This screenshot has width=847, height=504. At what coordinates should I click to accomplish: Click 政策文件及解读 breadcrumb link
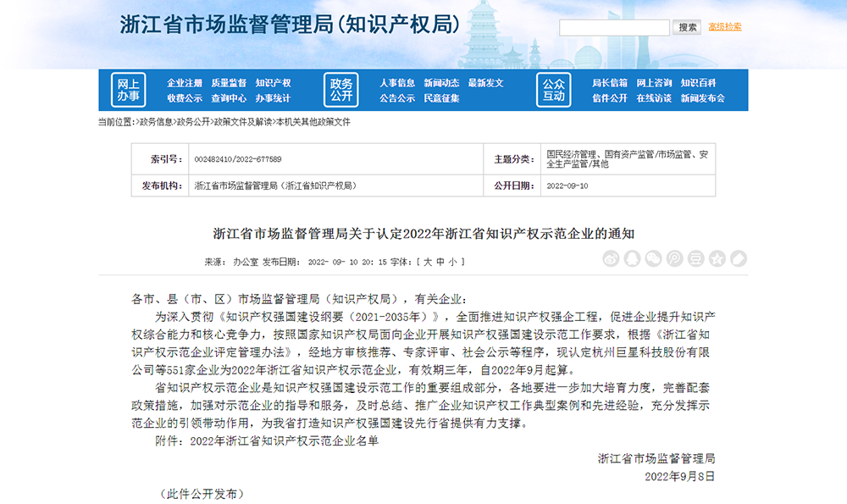point(242,122)
